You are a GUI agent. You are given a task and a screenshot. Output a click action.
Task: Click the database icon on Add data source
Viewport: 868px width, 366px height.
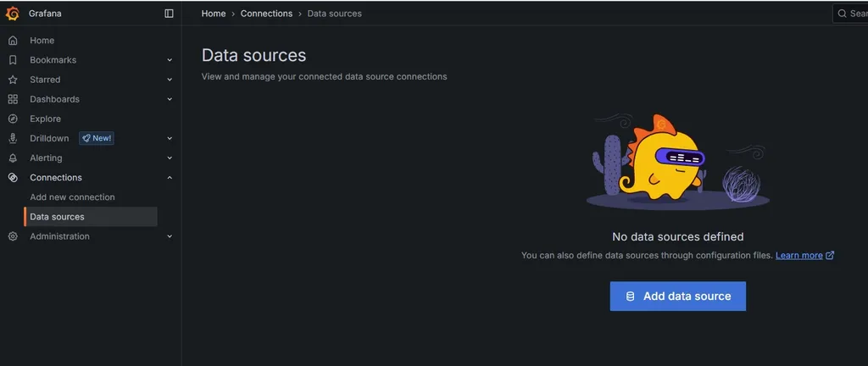(630, 297)
